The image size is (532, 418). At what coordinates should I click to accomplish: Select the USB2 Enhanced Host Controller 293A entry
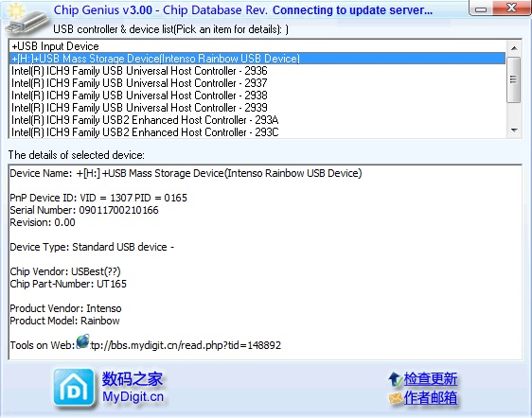(x=257, y=120)
